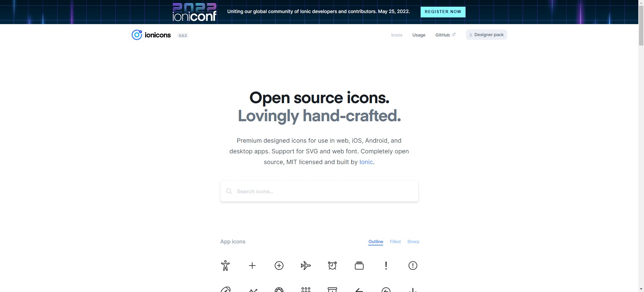Click the 'Lovingly hand-crafted.' subheadline

click(x=319, y=116)
